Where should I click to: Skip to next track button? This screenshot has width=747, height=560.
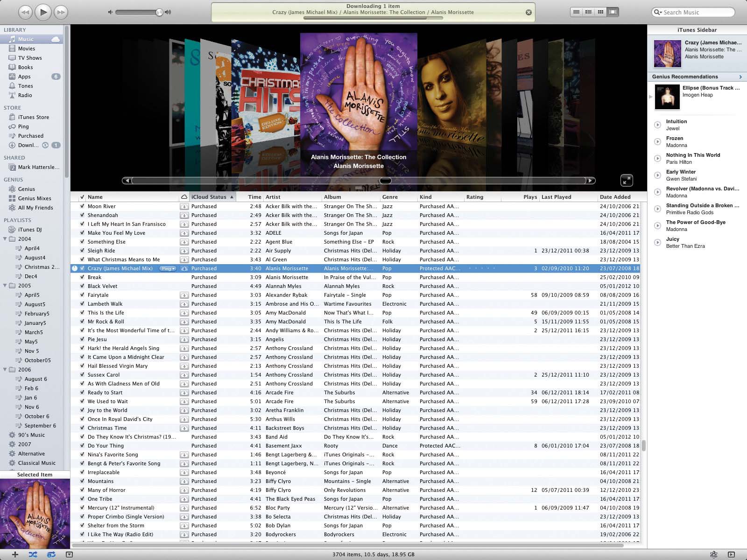(x=61, y=12)
